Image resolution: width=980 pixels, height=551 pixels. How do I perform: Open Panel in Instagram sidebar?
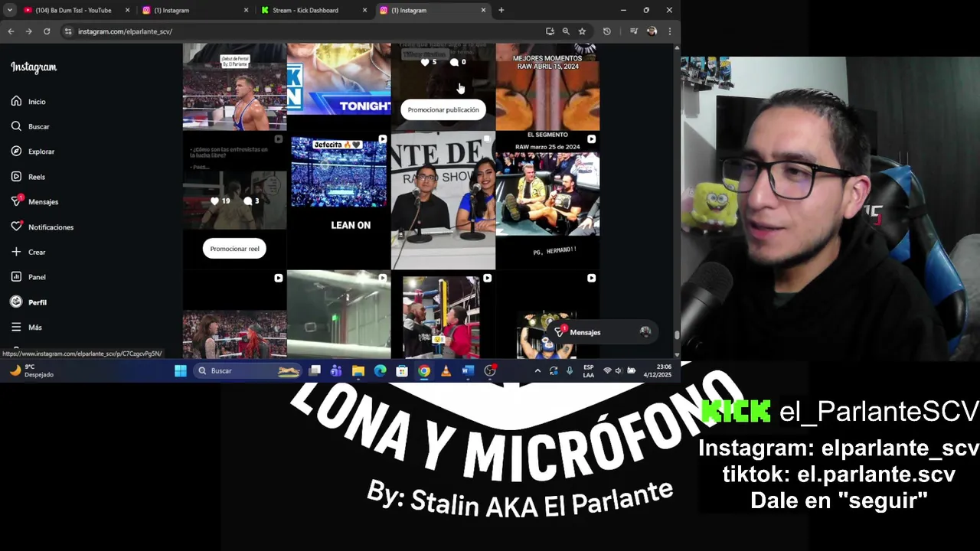[28, 277]
